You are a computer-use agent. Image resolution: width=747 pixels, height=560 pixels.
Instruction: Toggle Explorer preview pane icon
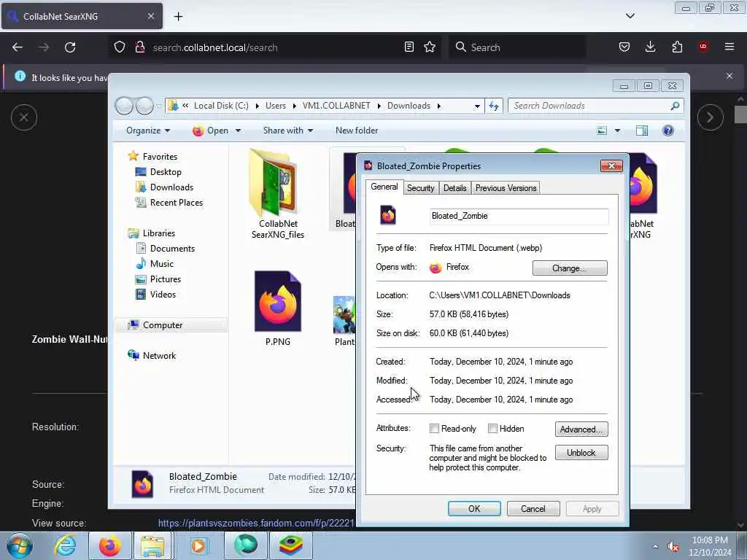point(642,131)
